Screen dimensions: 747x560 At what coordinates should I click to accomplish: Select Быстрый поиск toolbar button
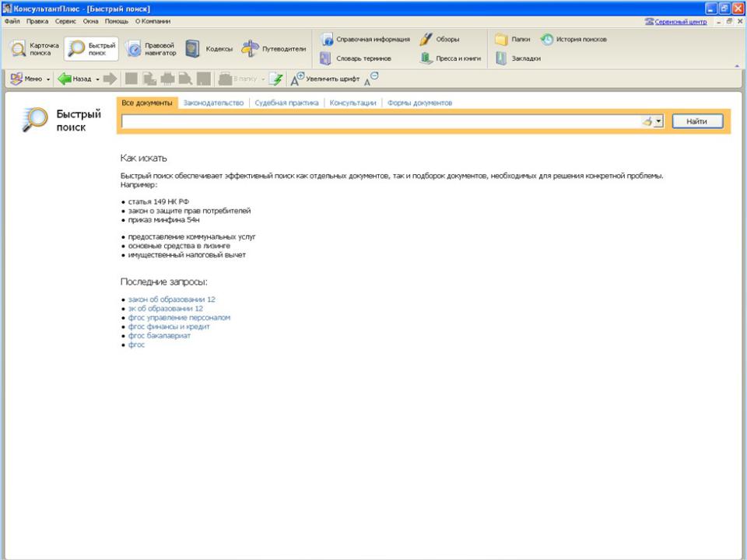pyautogui.click(x=92, y=49)
